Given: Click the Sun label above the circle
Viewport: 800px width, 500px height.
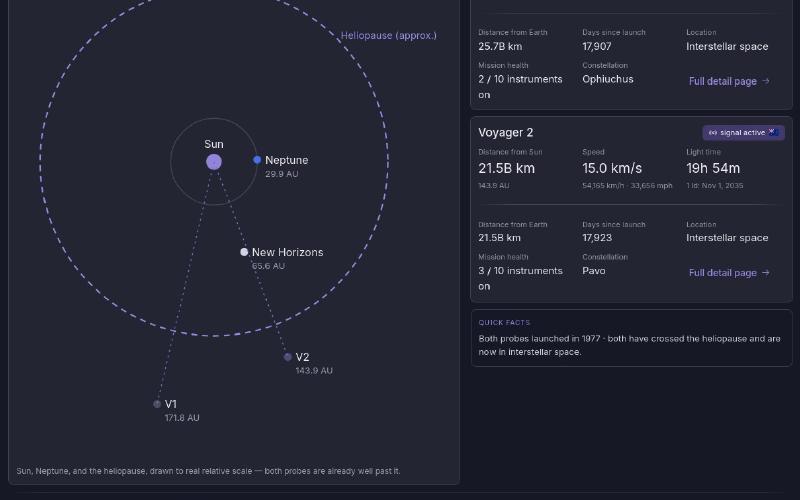Looking at the screenshot, I should click(214, 144).
